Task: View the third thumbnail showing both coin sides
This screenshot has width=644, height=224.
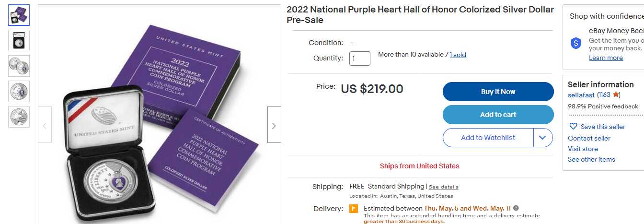Action: click(19, 66)
